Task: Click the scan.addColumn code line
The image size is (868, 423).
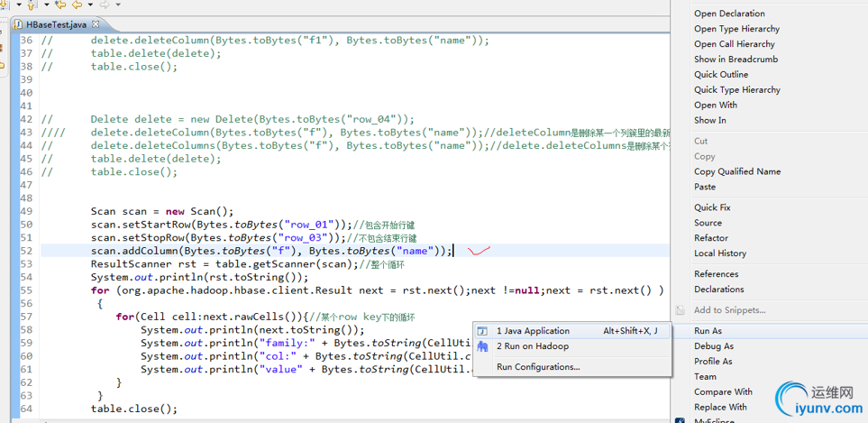Action: tap(271, 252)
